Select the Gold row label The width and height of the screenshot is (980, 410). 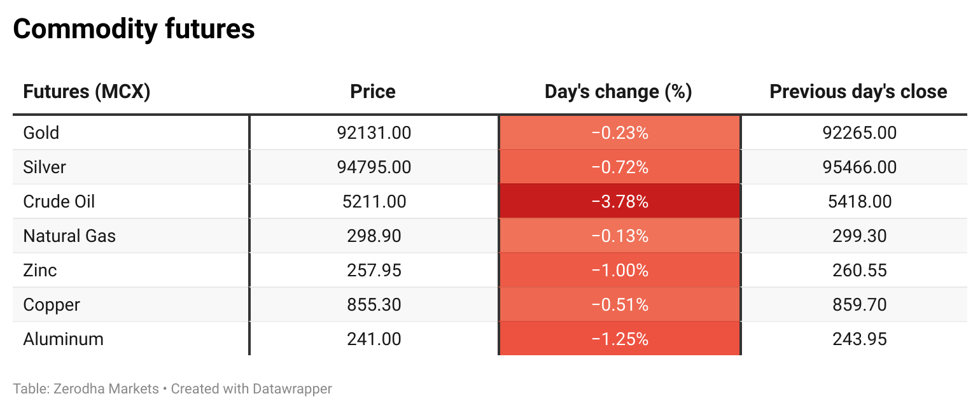coord(41,133)
